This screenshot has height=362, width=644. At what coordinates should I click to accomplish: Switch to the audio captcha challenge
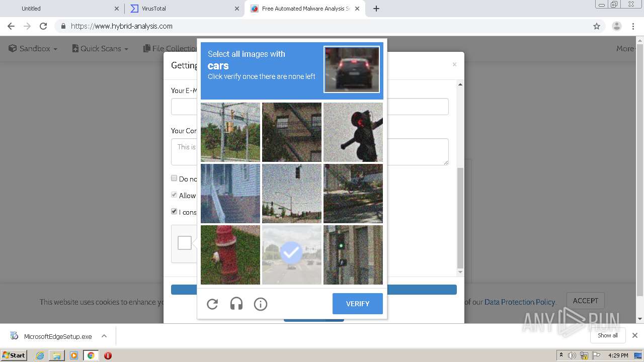(x=236, y=304)
